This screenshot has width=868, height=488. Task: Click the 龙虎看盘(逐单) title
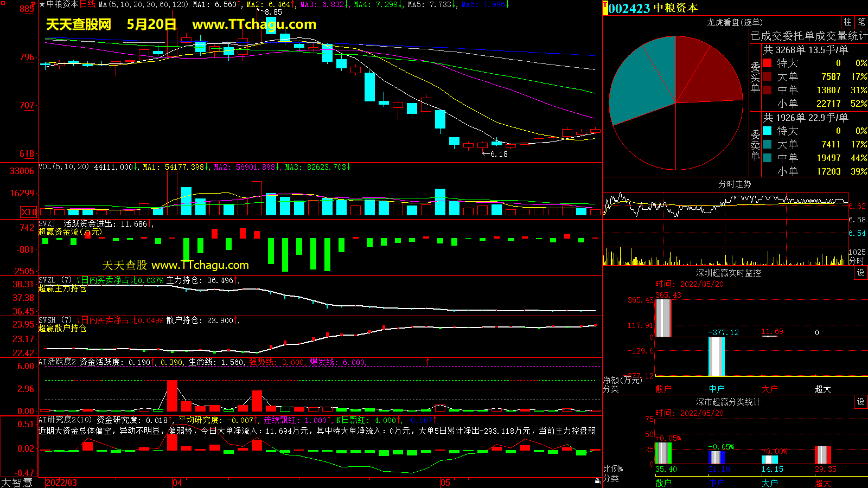(735, 22)
